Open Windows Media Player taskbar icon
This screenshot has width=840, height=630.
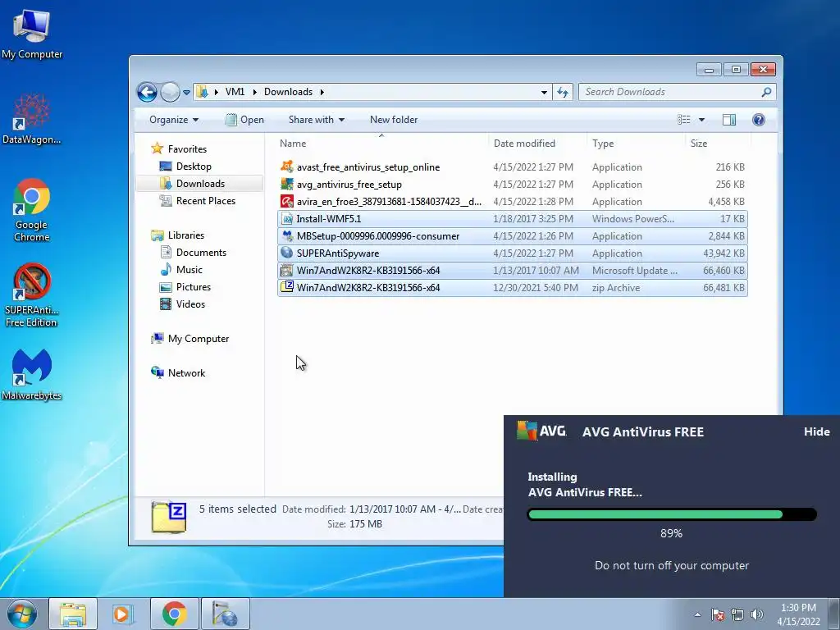pyautogui.click(x=123, y=614)
